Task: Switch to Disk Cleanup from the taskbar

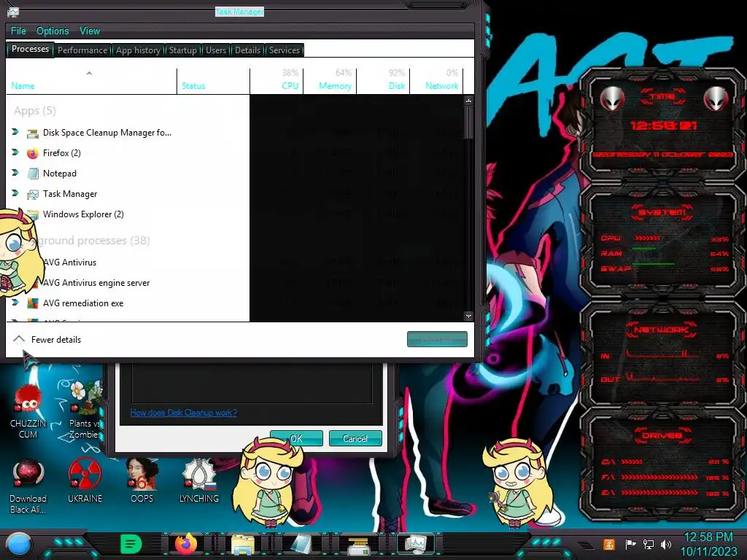Action: (x=358, y=545)
